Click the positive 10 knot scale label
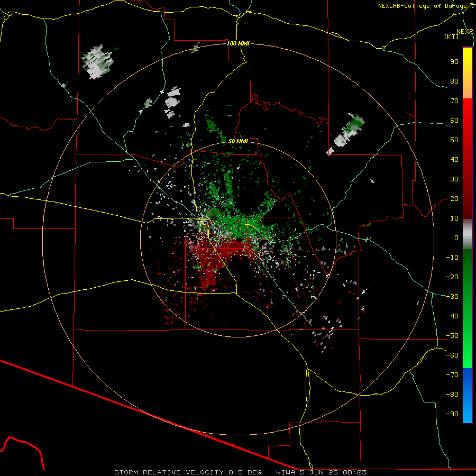476x476 pixels. pos(454,218)
